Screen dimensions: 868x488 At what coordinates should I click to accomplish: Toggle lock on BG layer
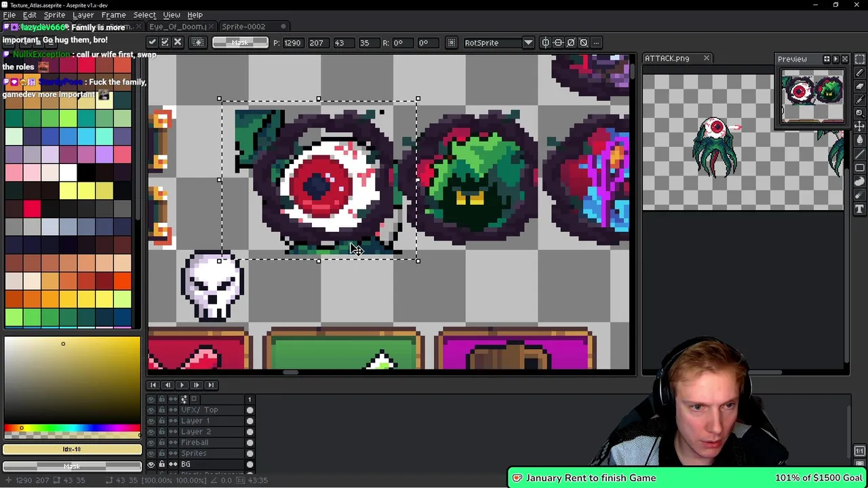pos(161,464)
